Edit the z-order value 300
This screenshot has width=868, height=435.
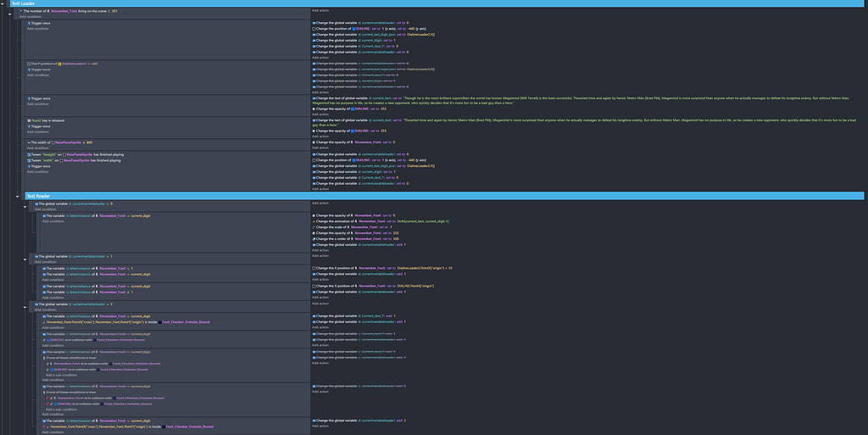coord(395,238)
